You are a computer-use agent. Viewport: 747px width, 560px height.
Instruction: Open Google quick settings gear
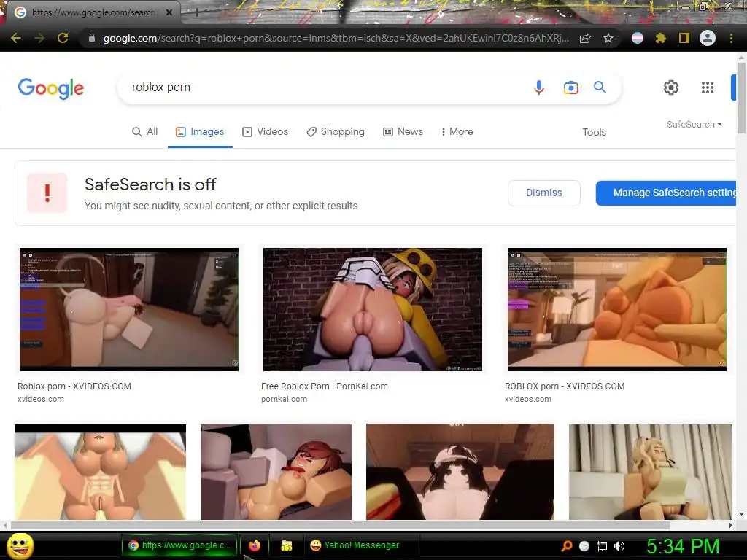tap(671, 87)
